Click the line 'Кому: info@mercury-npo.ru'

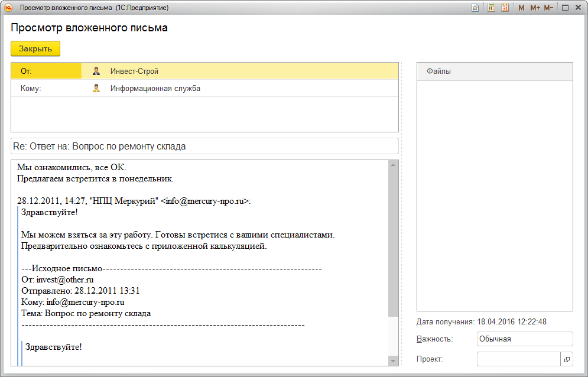[73, 302]
